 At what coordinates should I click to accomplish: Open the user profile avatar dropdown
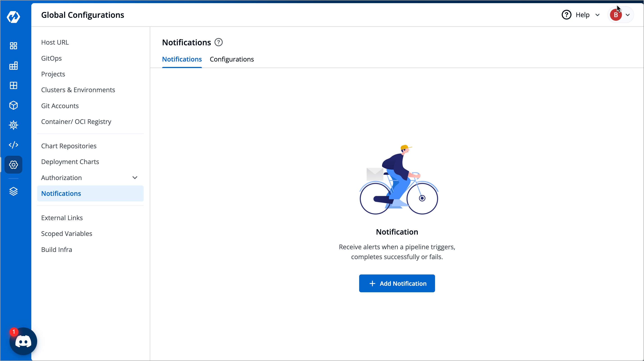(621, 14)
